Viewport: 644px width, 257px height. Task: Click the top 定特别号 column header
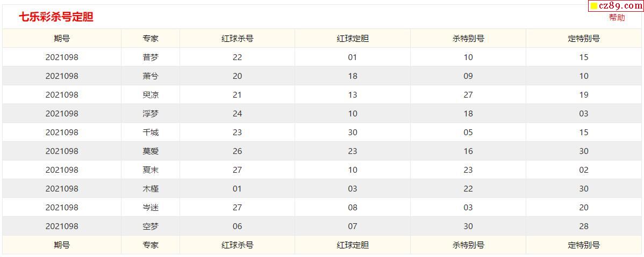pos(584,39)
